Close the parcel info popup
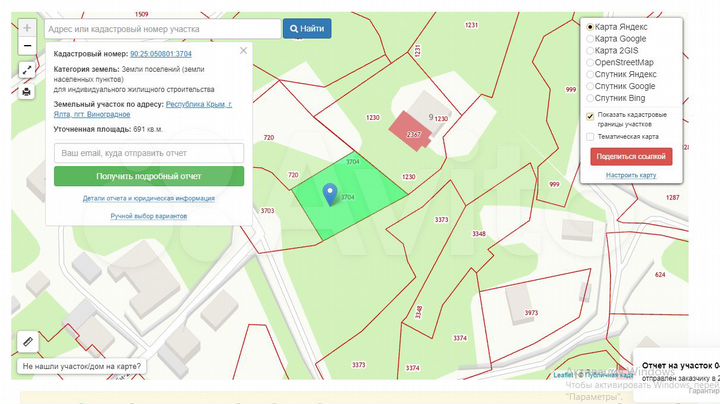This screenshot has width=720, height=404. coord(243,50)
